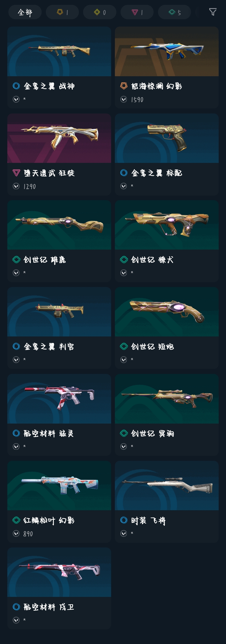Filter by pink triangle tier showing 1
Screen dimensions: 226x644
(x=137, y=12)
